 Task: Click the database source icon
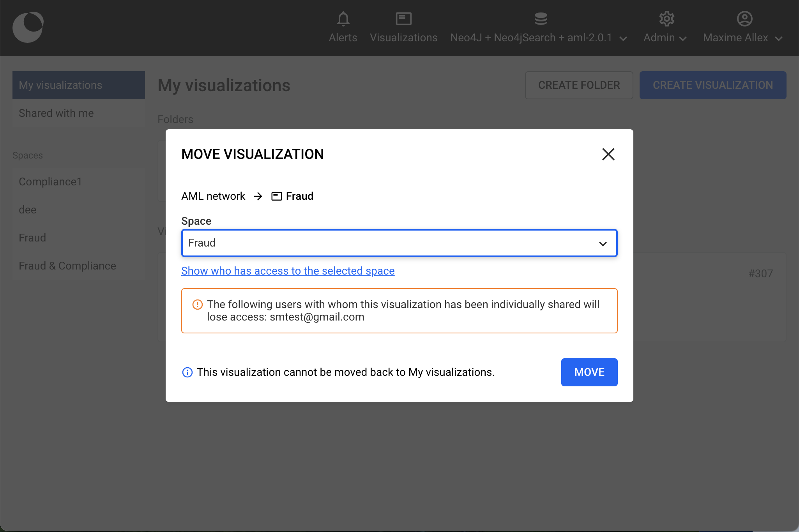point(541,19)
